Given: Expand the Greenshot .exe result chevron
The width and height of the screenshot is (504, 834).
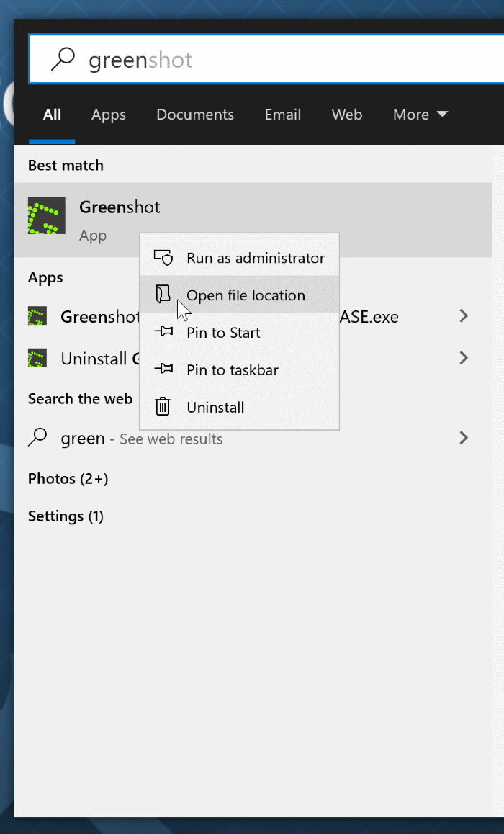Looking at the screenshot, I should [464, 316].
